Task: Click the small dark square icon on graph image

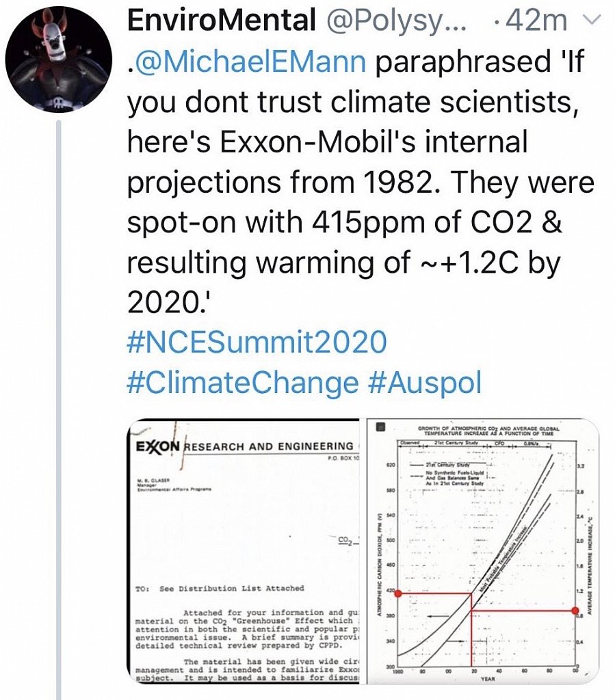Action: click(x=382, y=428)
